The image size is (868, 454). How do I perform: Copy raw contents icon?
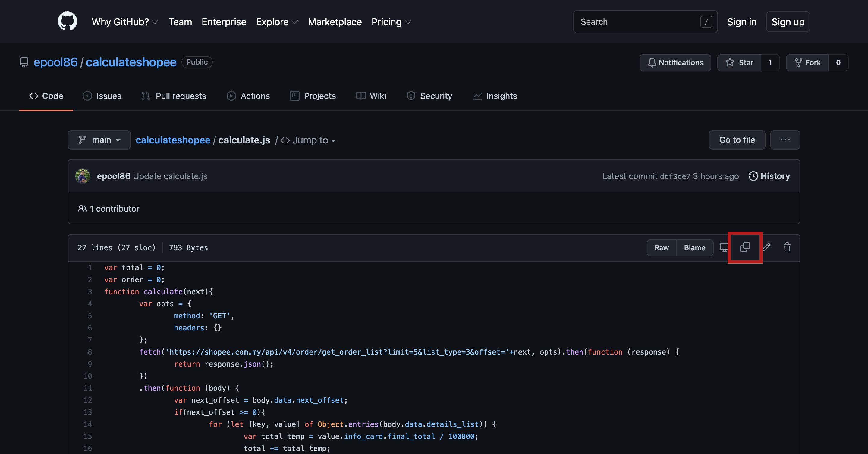[x=745, y=247]
